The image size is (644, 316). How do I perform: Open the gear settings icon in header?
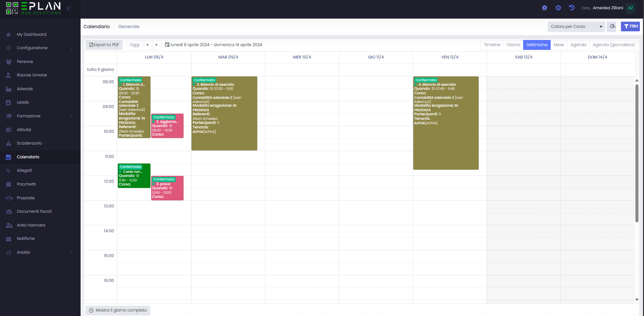coord(544,8)
